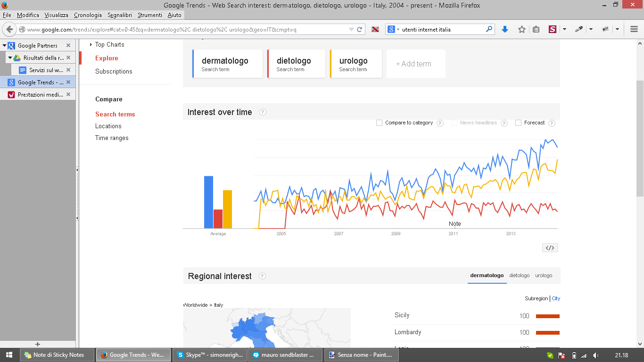Click the Note marker on the chart

coord(455,224)
